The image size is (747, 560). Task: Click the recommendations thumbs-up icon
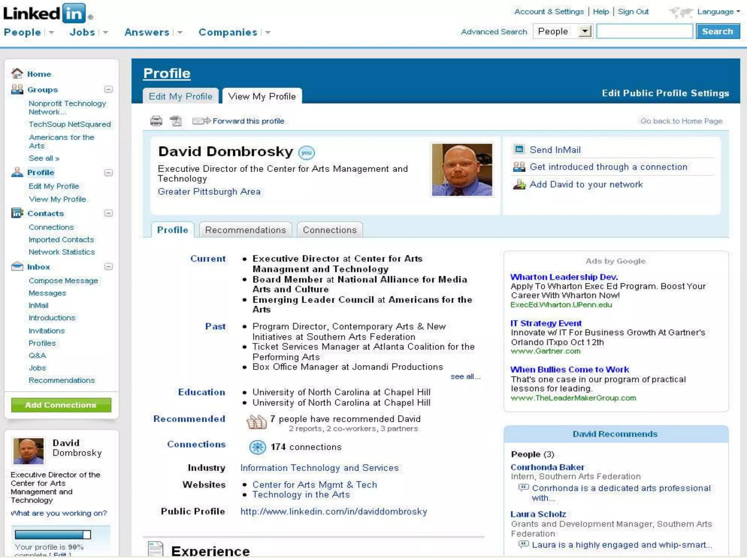[x=256, y=422]
